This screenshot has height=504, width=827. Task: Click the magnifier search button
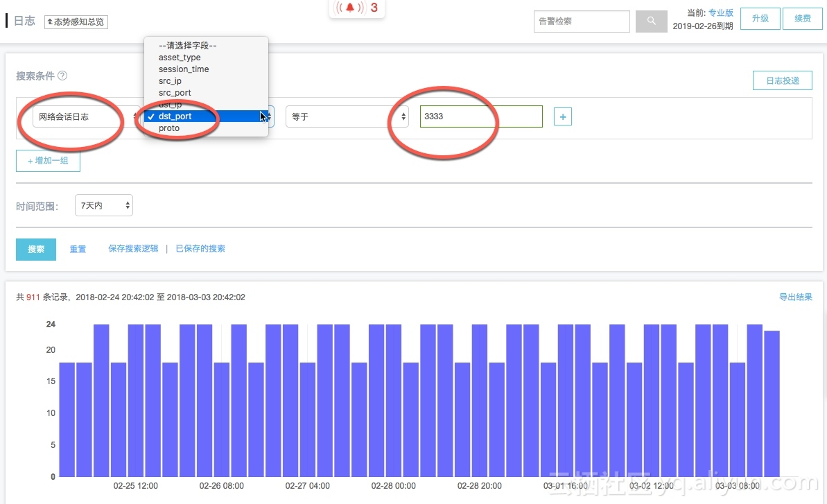652,21
